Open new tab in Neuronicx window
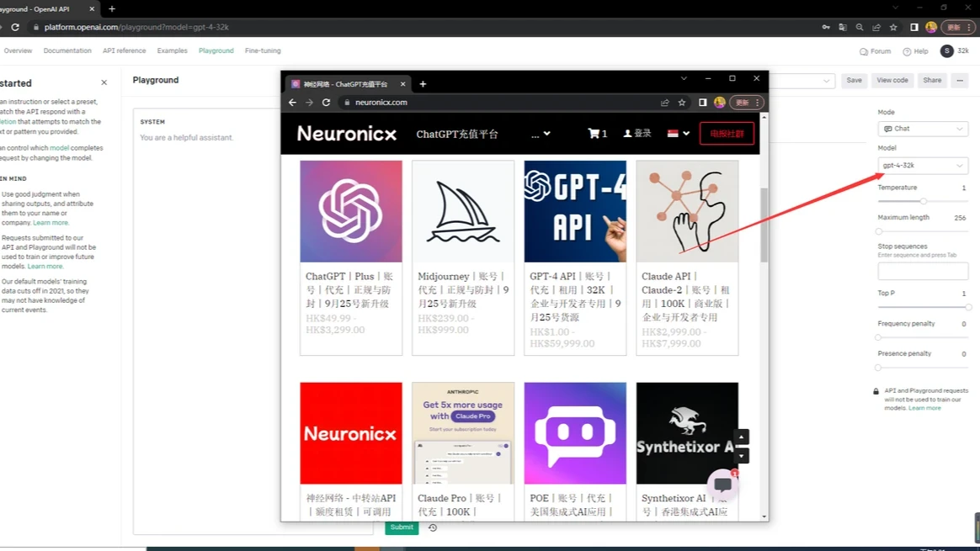Viewport: 980px width, 551px height. point(423,84)
